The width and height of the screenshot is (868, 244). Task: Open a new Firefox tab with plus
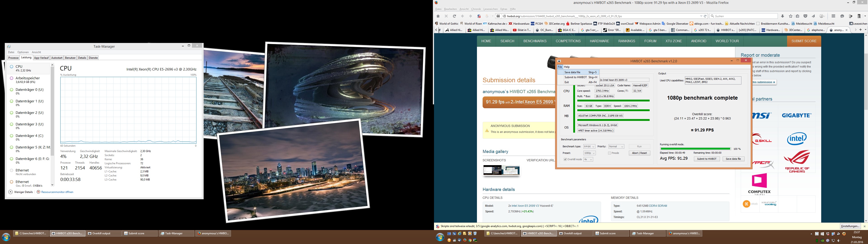[x=860, y=30]
